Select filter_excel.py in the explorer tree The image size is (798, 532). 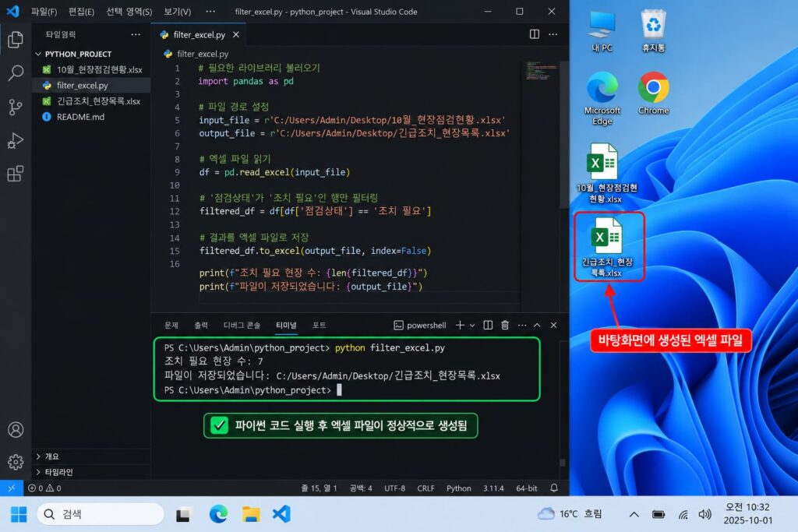[92, 86]
